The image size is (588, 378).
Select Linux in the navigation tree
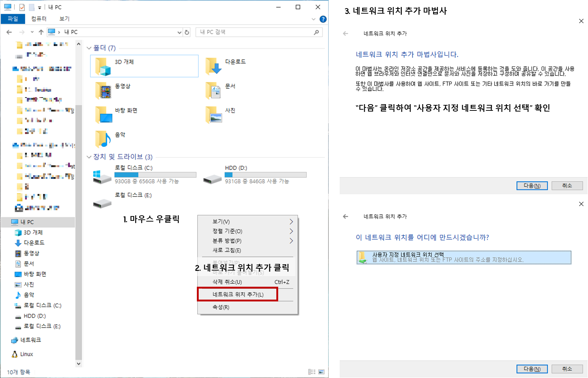tap(26, 354)
